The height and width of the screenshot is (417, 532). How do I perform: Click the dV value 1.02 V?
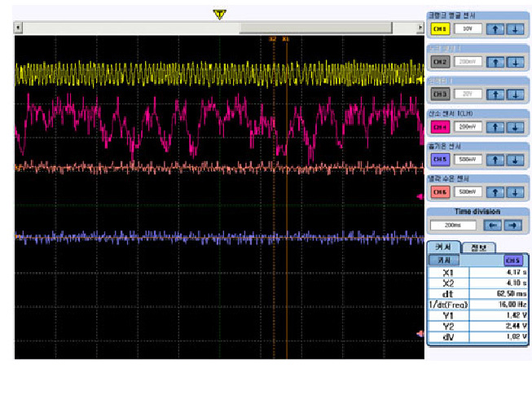[x=517, y=337]
